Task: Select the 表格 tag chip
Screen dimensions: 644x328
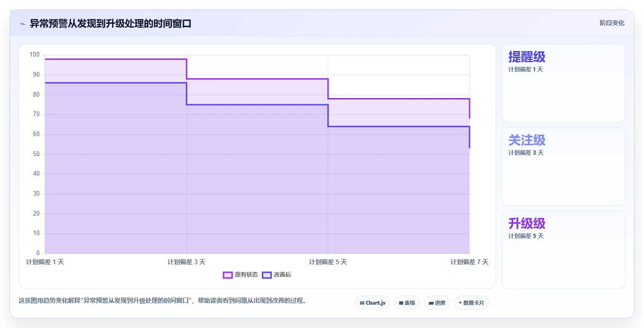Action: (407, 303)
